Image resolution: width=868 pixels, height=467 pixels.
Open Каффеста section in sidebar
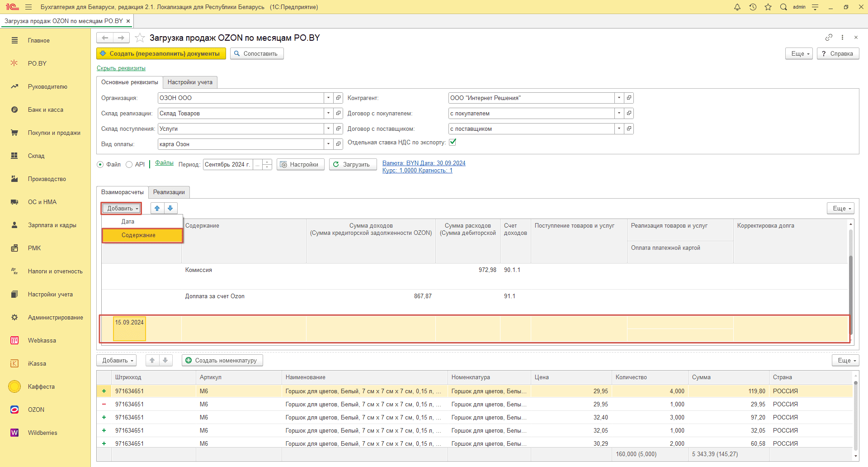41,386
